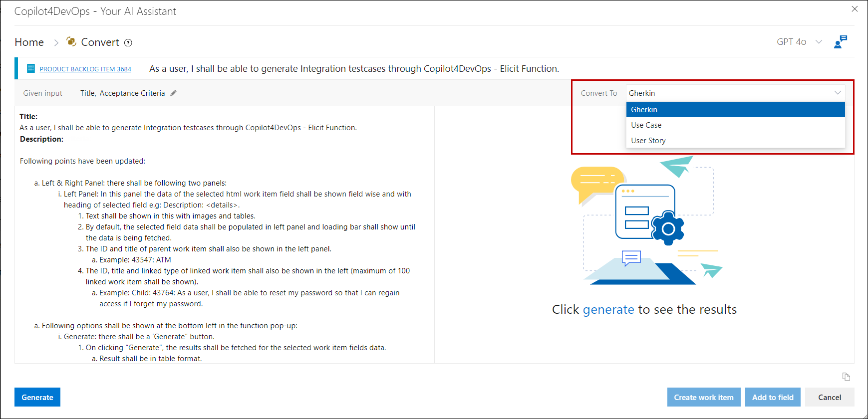Close the Copilot4DevOps dialog

click(855, 9)
